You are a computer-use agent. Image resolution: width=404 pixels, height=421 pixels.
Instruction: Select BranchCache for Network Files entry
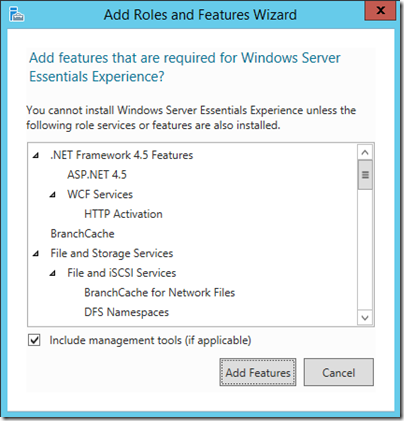(160, 293)
